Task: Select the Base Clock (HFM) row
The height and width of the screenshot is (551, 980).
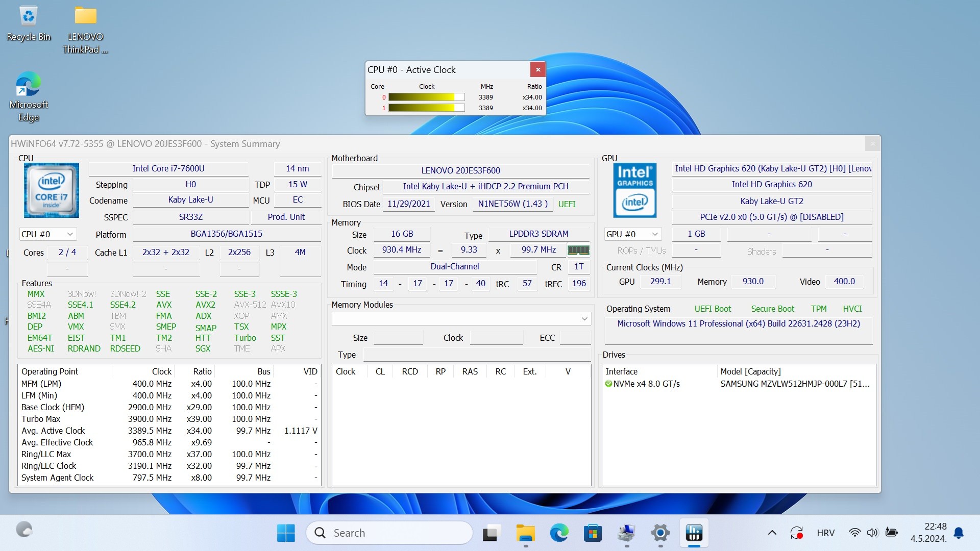Action: pyautogui.click(x=169, y=408)
